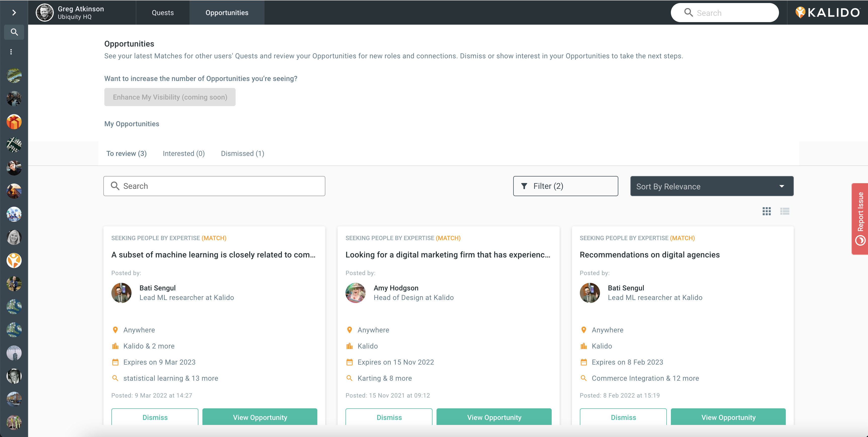This screenshot has height=437, width=868.
Task: Click 'Posted: 9 Mar 2022 at 14:27'
Action: click(x=152, y=396)
